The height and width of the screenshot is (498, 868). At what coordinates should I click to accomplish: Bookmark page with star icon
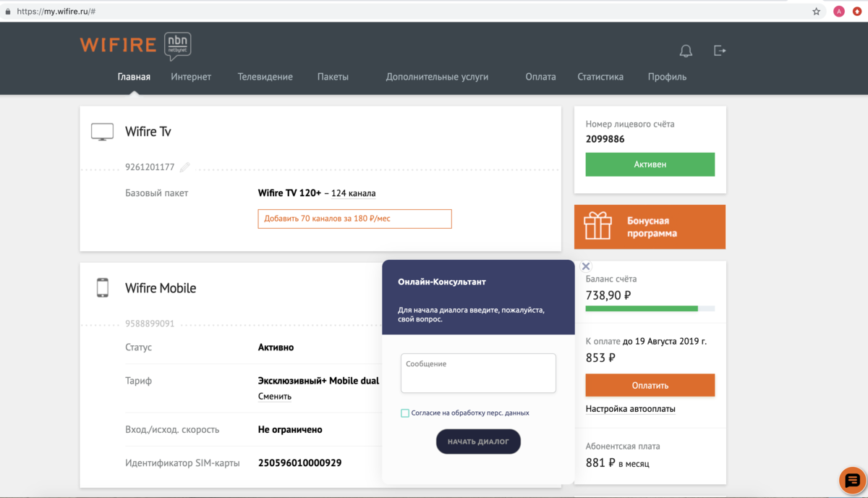pos(817,12)
